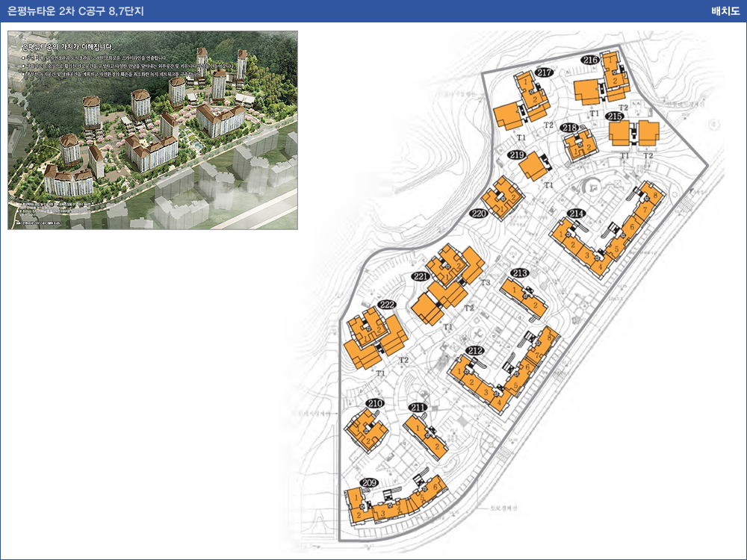Click building label 218 on the map
This screenshot has width=747, height=560.
point(570,128)
